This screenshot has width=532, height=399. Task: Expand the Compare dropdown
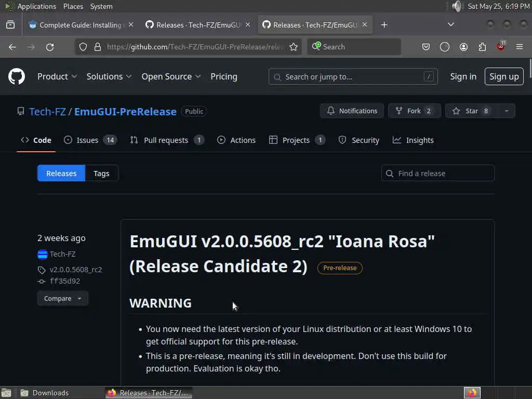[x=63, y=299]
